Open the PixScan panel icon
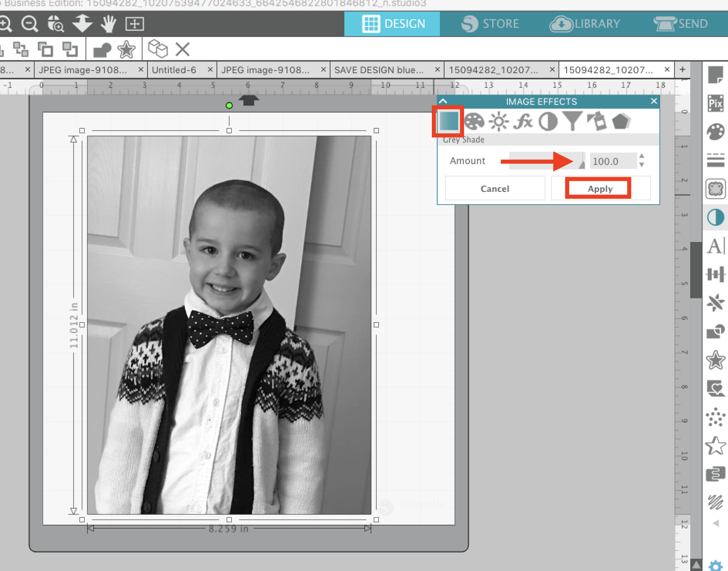 pyautogui.click(x=716, y=104)
